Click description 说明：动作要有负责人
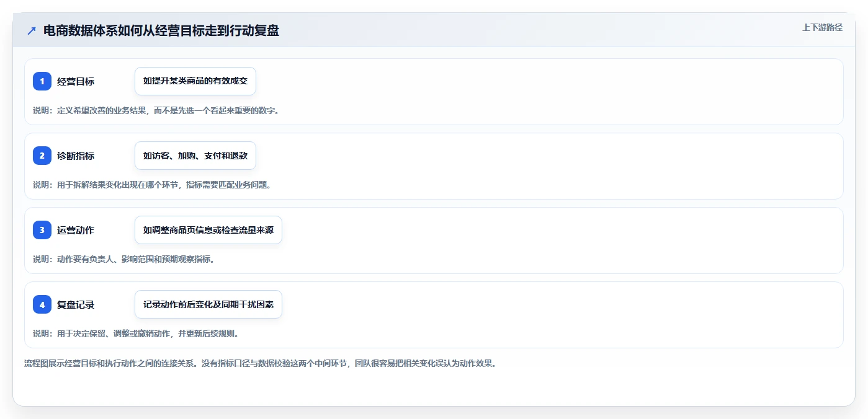This screenshot has width=868, height=419. point(124,259)
